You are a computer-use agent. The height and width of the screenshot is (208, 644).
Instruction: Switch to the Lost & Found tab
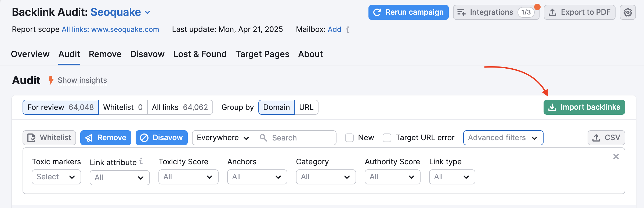(200, 54)
